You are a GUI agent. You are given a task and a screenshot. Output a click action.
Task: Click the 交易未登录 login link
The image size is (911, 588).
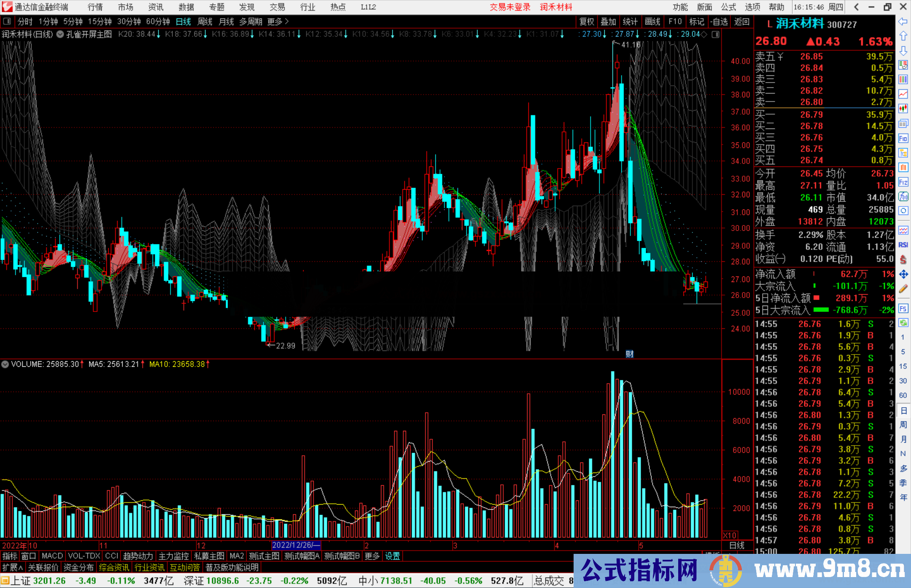(509, 7)
